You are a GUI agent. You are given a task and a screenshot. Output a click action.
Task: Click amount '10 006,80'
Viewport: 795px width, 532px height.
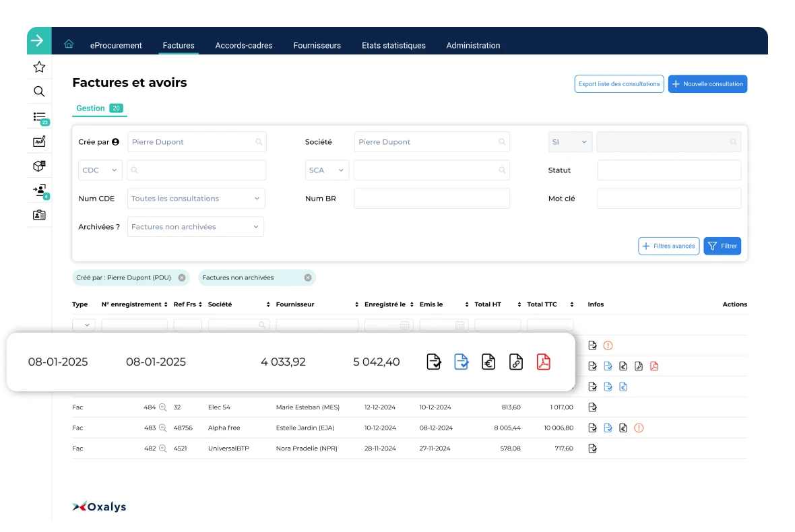[559, 428]
